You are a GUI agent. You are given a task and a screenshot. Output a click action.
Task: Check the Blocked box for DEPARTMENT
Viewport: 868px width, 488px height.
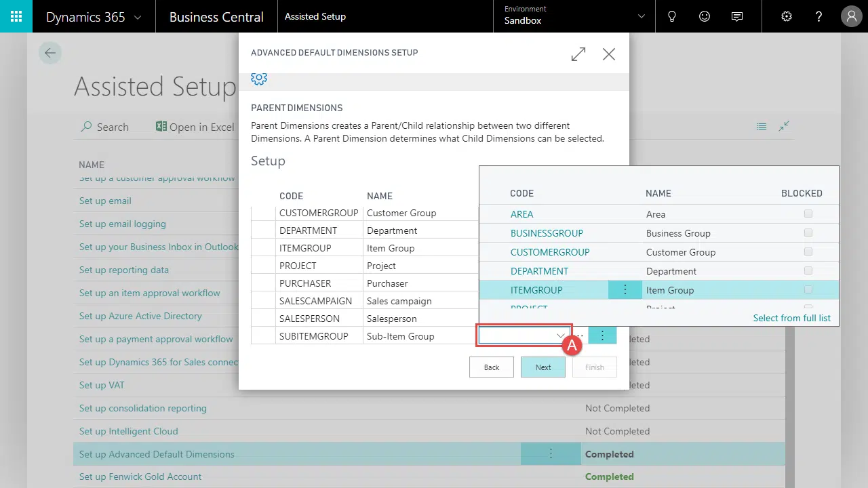click(808, 270)
